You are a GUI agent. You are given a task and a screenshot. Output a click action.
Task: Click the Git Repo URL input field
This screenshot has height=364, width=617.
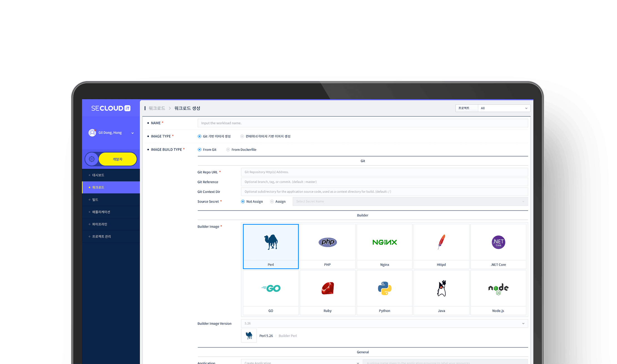coord(384,172)
